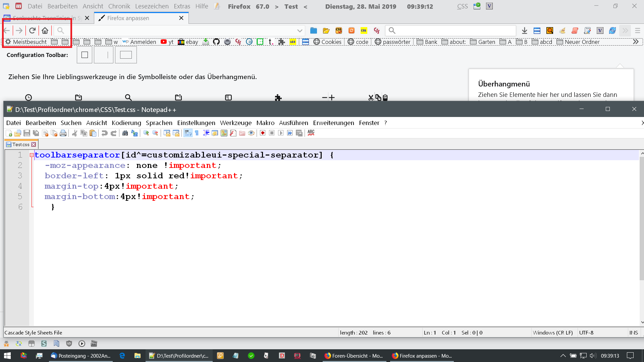Toggle word wrap toolbar button
Screen dimensions: 644x362
coord(188,133)
